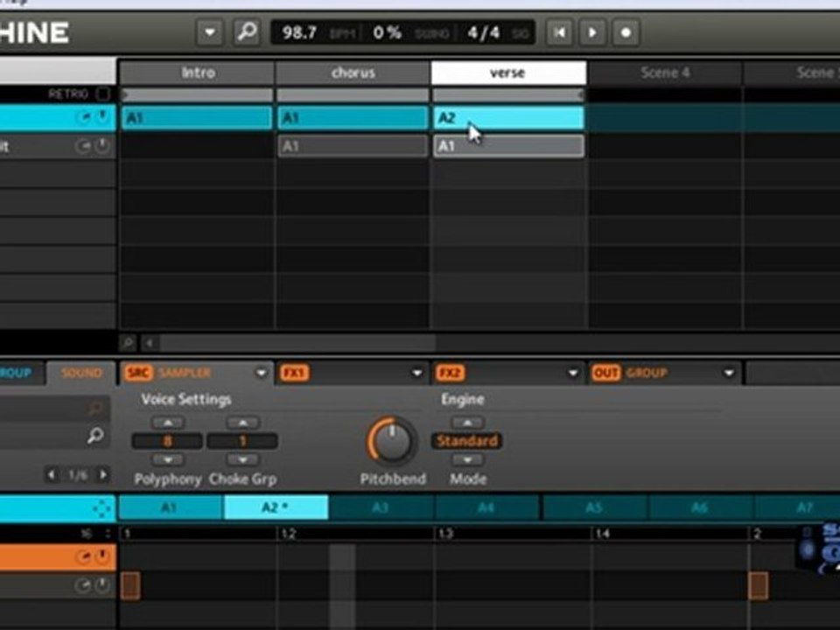Step Mode up with the arrow above Standard

[x=467, y=423]
